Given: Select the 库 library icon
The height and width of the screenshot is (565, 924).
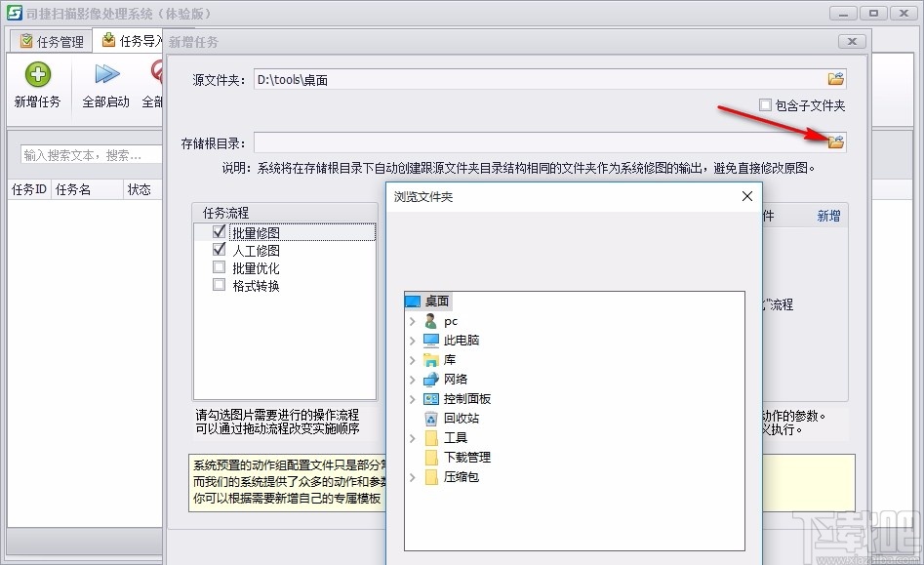Looking at the screenshot, I should (430, 360).
